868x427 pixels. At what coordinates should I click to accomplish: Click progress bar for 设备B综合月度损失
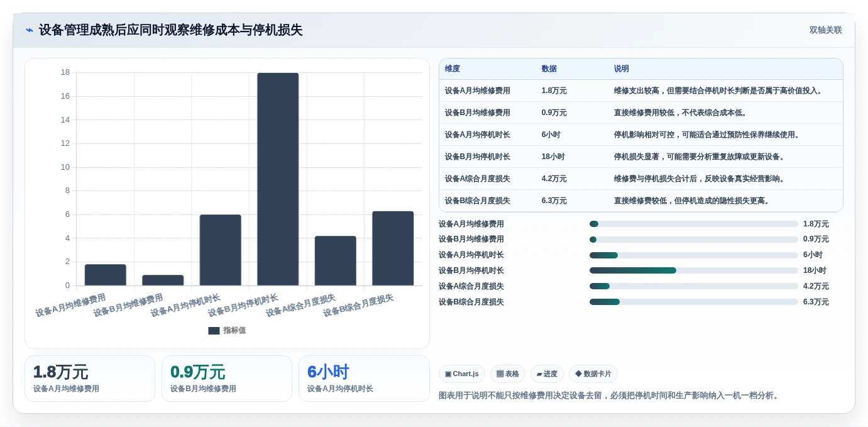[694, 302]
